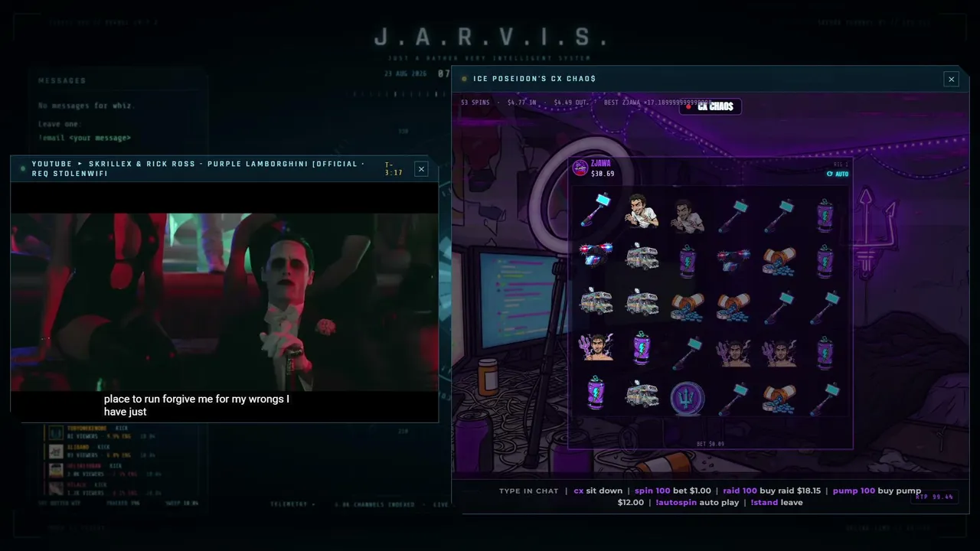The height and width of the screenshot is (551, 980).
Task: Click the '23 AUG 2026' date
Action: [x=405, y=73]
